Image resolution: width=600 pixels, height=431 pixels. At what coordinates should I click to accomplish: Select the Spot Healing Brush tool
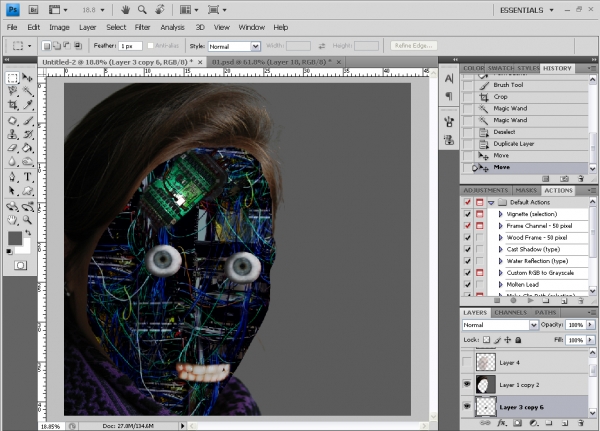[x=12, y=121]
